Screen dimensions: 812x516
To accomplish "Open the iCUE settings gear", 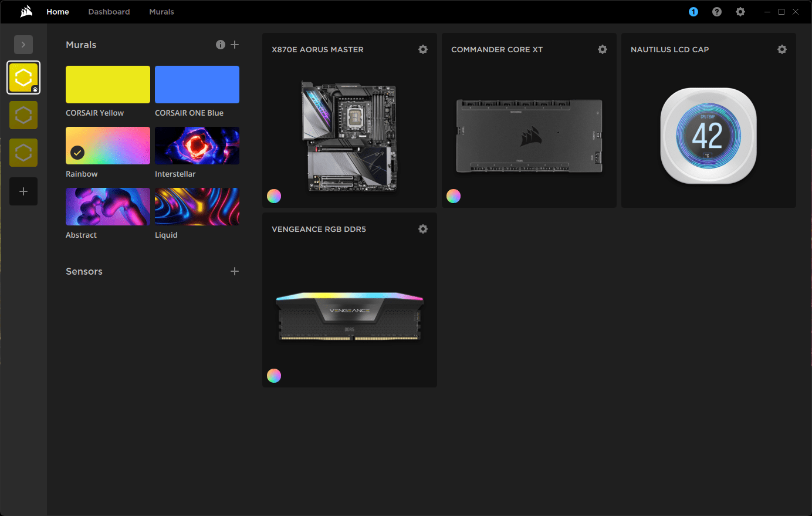I will tap(740, 11).
